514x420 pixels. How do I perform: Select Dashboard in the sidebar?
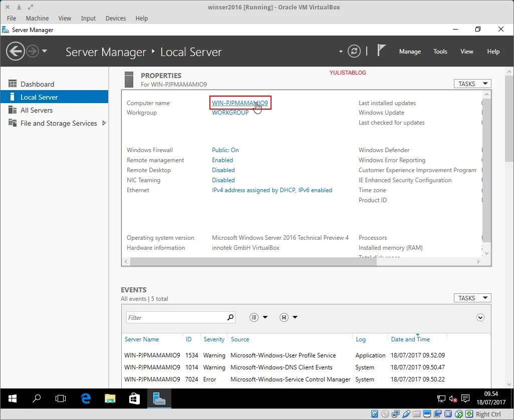coord(54,84)
